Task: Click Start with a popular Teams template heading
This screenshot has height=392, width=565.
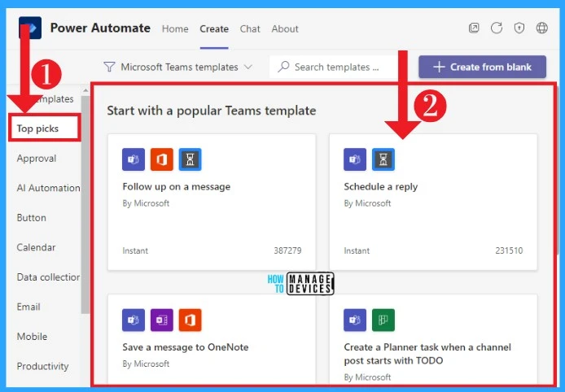Action: tap(212, 111)
